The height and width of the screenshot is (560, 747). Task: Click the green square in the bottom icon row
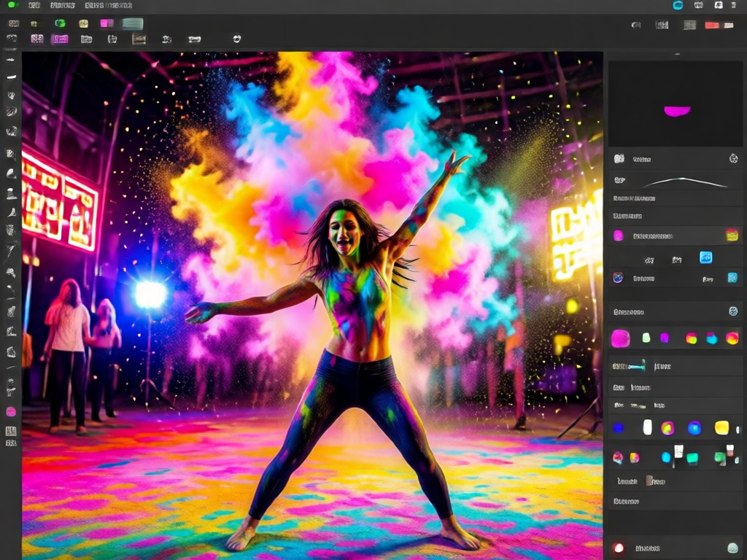click(x=719, y=459)
